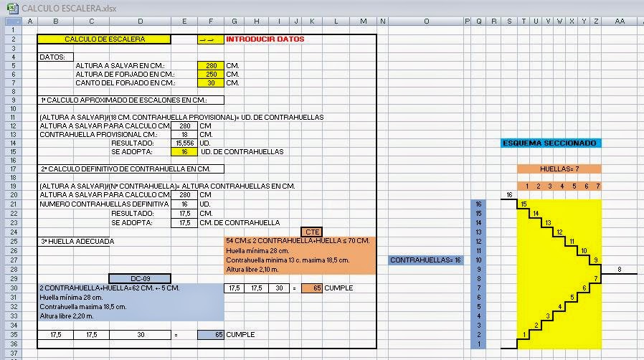Viewport: 644px width, 360px height.
Task: Select row 15 header
Action: tap(13, 152)
